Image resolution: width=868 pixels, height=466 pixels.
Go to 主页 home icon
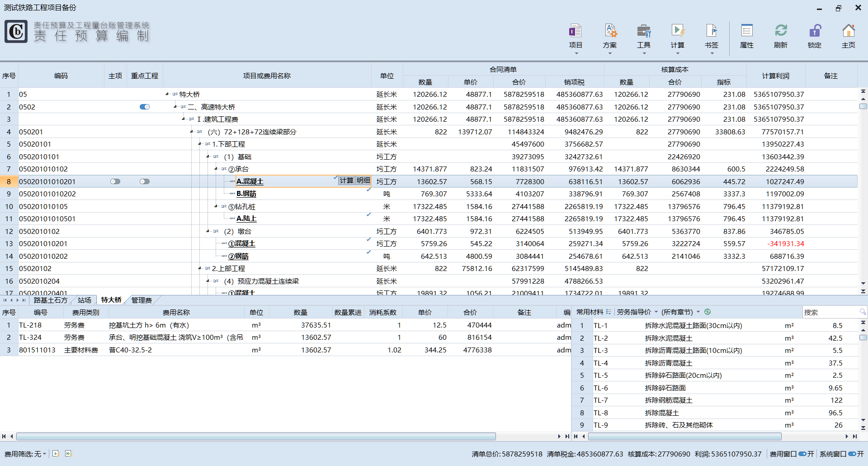click(848, 36)
